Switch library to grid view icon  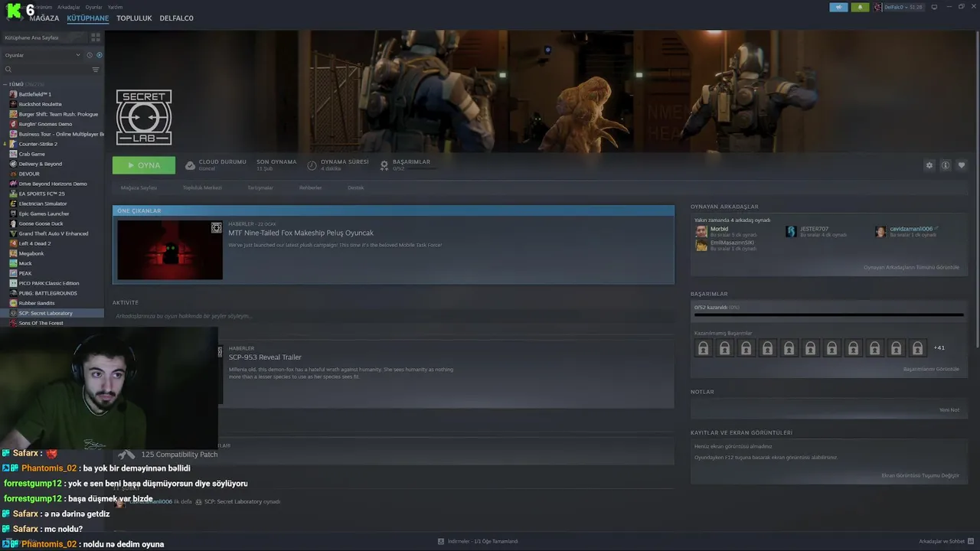(96, 37)
